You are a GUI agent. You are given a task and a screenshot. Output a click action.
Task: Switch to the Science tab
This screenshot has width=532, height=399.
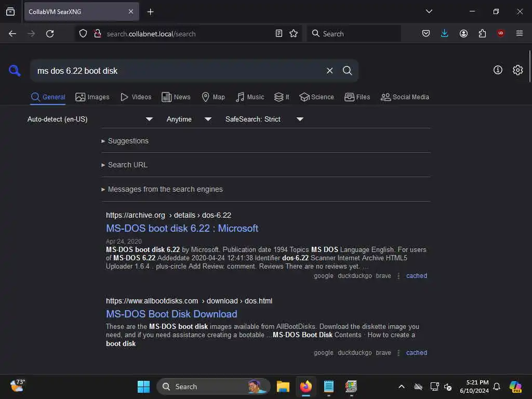point(316,97)
